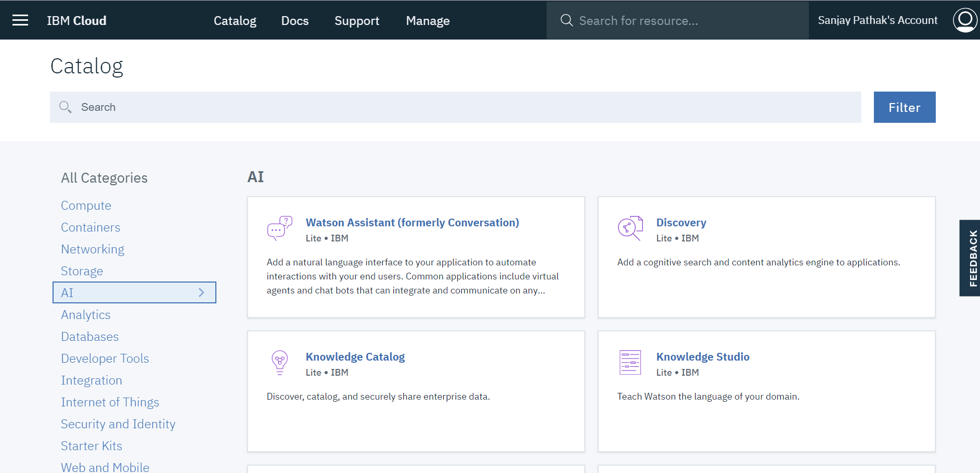This screenshot has height=473, width=980.
Task: Open Sanjay Pathak's Account switcher
Action: [x=878, y=20]
